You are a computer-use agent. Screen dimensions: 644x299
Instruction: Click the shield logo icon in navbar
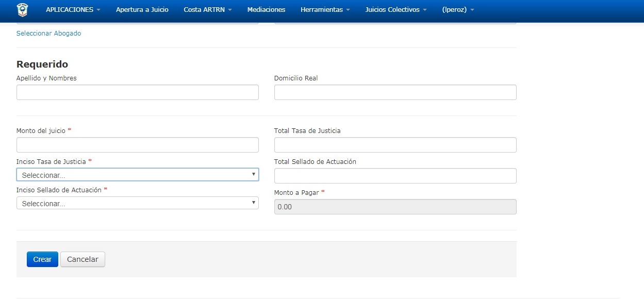pos(23,10)
